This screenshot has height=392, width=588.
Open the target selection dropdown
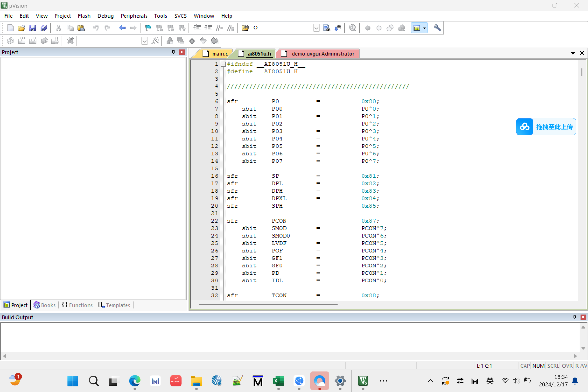coord(144,41)
